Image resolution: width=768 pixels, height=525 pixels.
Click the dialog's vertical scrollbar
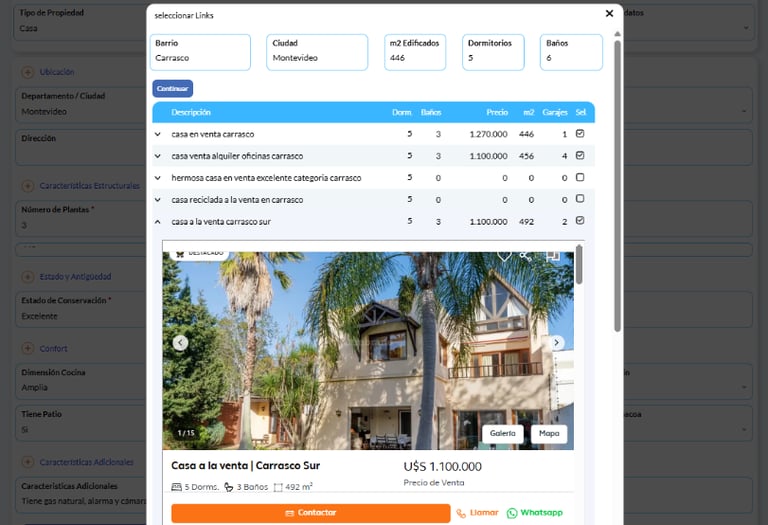pyautogui.click(x=617, y=186)
